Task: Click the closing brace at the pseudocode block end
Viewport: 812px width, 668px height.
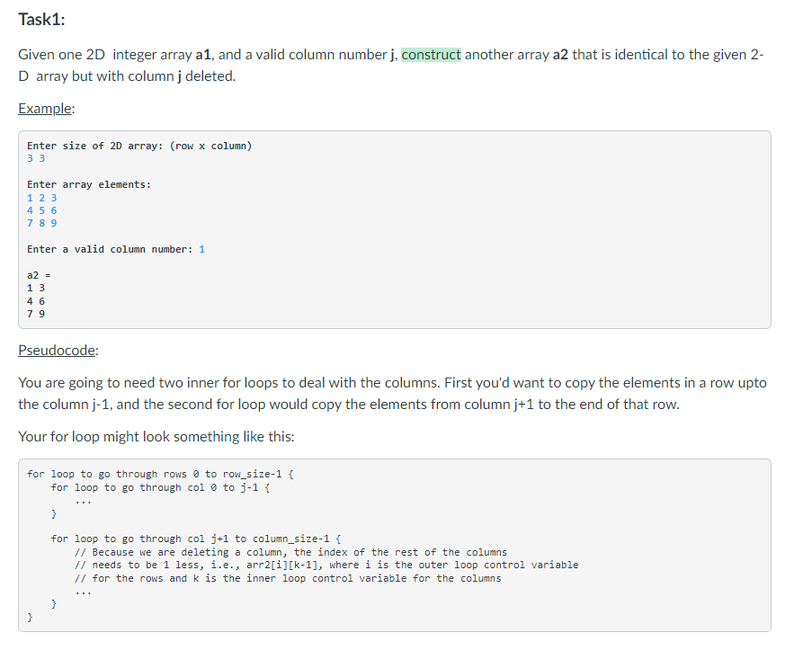Action: (x=30, y=618)
